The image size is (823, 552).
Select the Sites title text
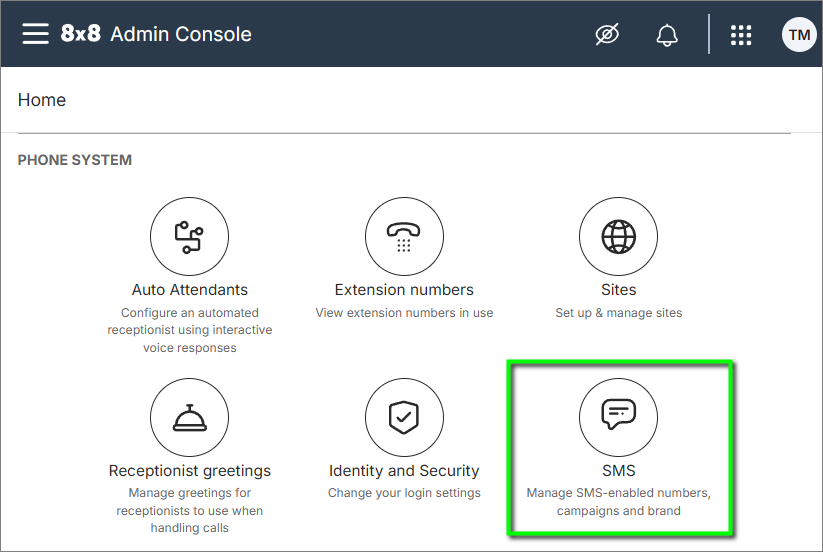point(618,290)
